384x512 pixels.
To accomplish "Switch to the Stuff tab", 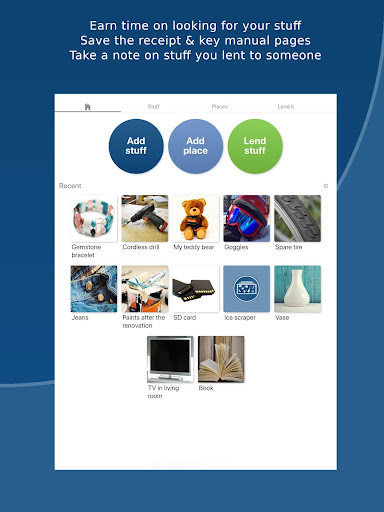I will [x=154, y=107].
